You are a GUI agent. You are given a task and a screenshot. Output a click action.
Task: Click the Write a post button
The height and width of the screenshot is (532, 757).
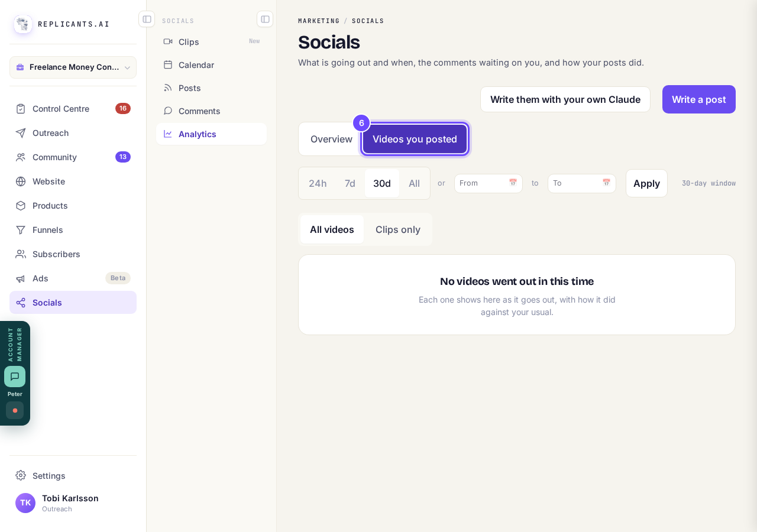pyautogui.click(x=699, y=99)
